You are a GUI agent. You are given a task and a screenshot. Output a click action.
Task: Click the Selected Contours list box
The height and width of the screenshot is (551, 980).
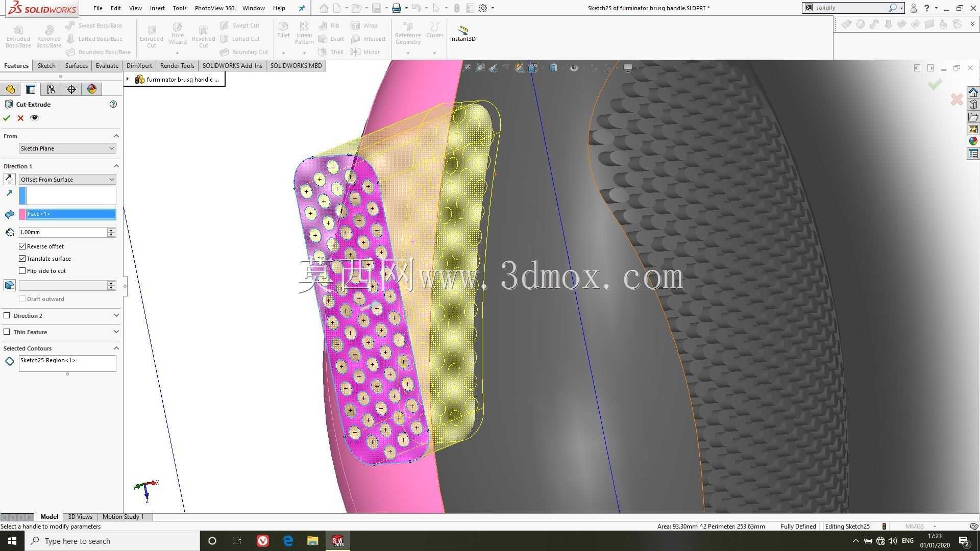[x=67, y=363]
